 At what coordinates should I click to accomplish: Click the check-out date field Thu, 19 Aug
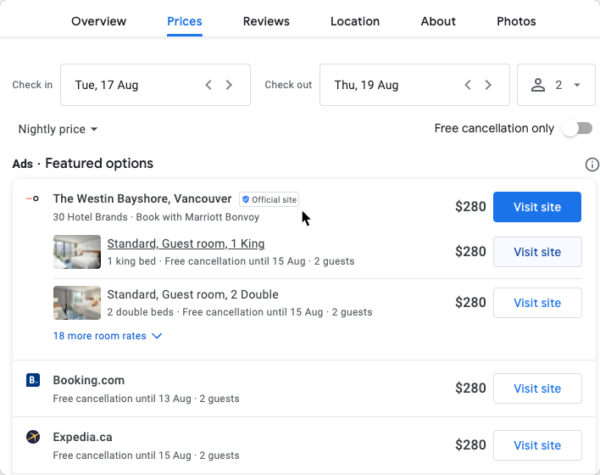point(415,85)
